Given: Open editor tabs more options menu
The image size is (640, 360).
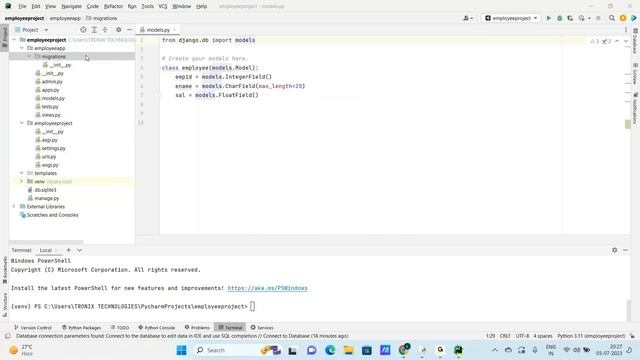Looking at the screenshot, I should 626,30.
